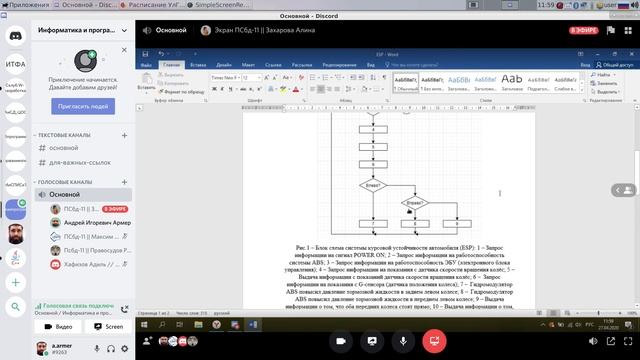Click the a.armer user avatar
The width and height of the screenshot is (640, 360).
(41, 348)
